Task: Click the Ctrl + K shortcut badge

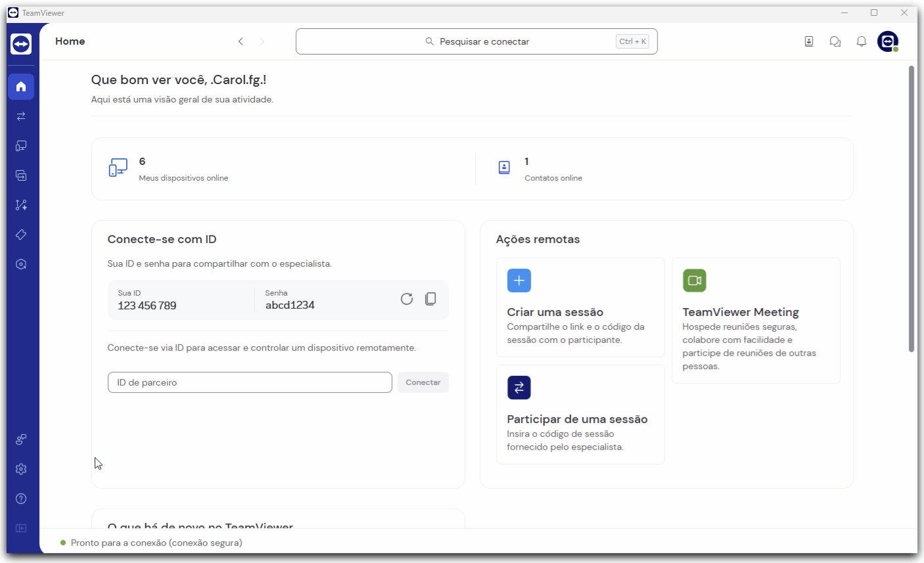Action: [632, 41]
